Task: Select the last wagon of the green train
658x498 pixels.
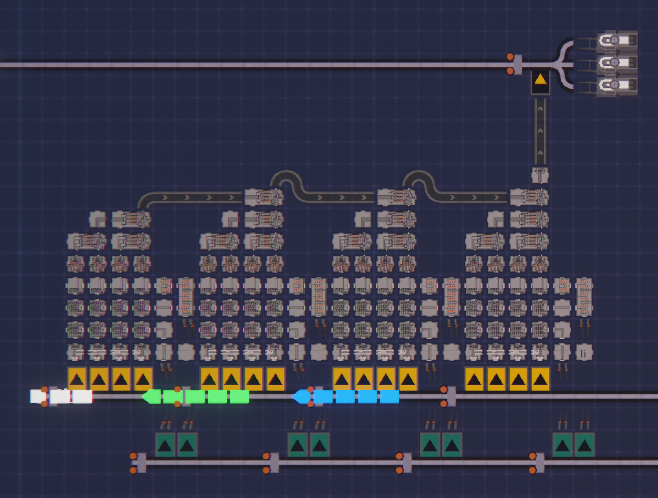Action: 240,396
